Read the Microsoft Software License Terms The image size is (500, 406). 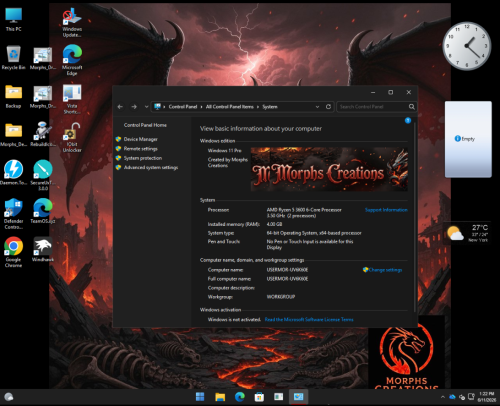[309, 319]
